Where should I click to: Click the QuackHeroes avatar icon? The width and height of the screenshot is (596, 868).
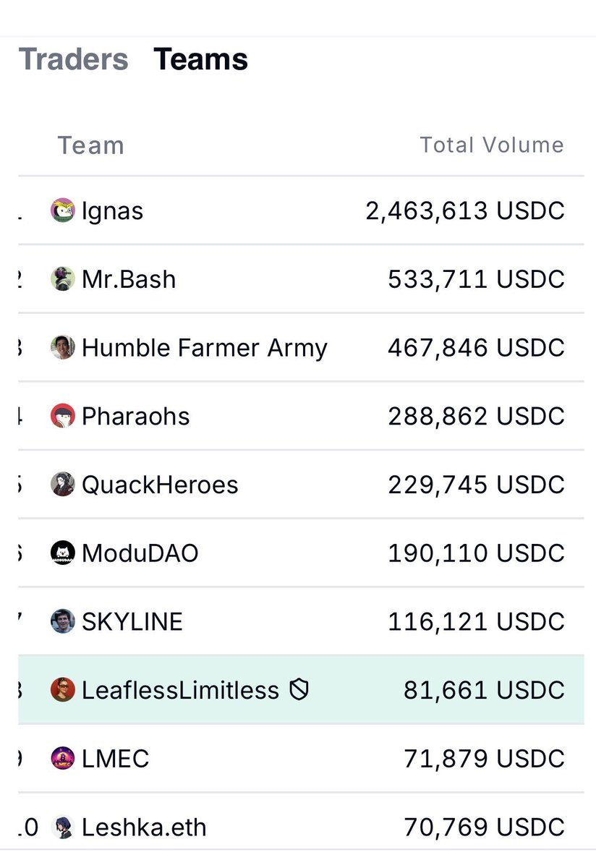tap(63, 485)
